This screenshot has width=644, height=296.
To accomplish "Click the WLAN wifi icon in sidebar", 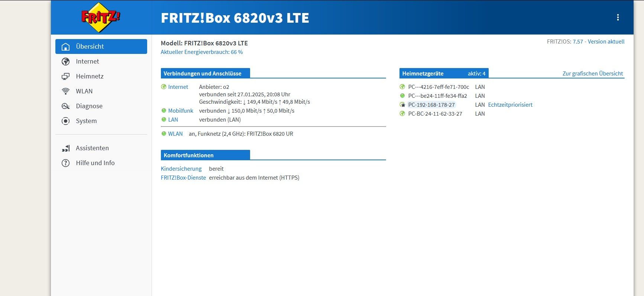I will (66, 91).
